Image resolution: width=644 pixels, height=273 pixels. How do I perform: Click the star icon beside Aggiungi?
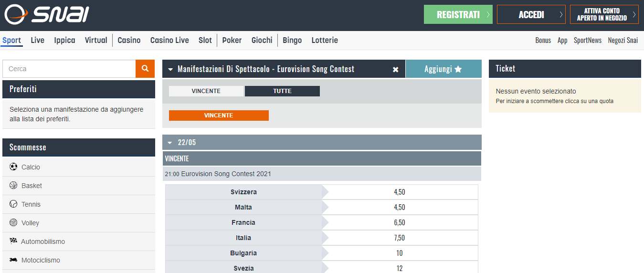(458, 69)
